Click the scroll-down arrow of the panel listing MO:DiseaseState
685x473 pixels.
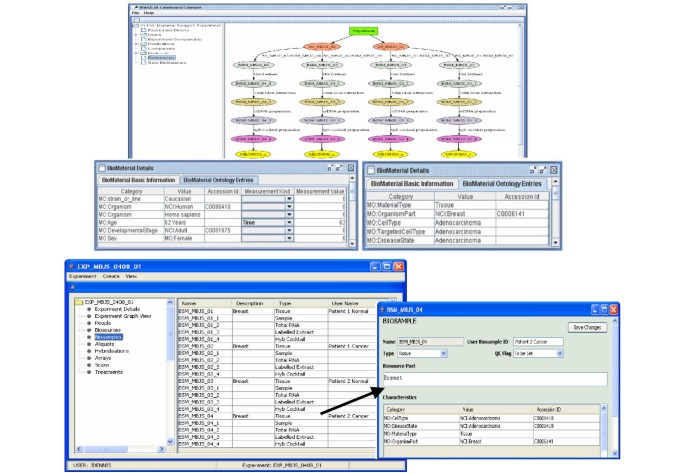pos(555,242)
